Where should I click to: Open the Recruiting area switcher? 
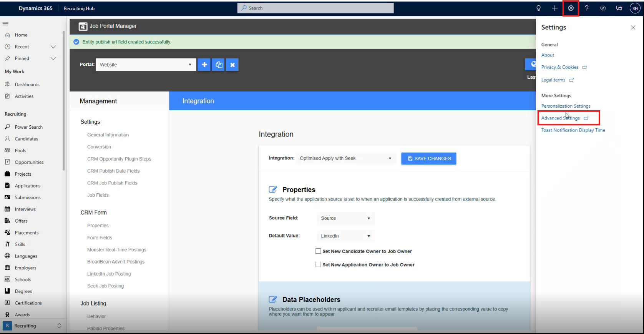(32, 326)
